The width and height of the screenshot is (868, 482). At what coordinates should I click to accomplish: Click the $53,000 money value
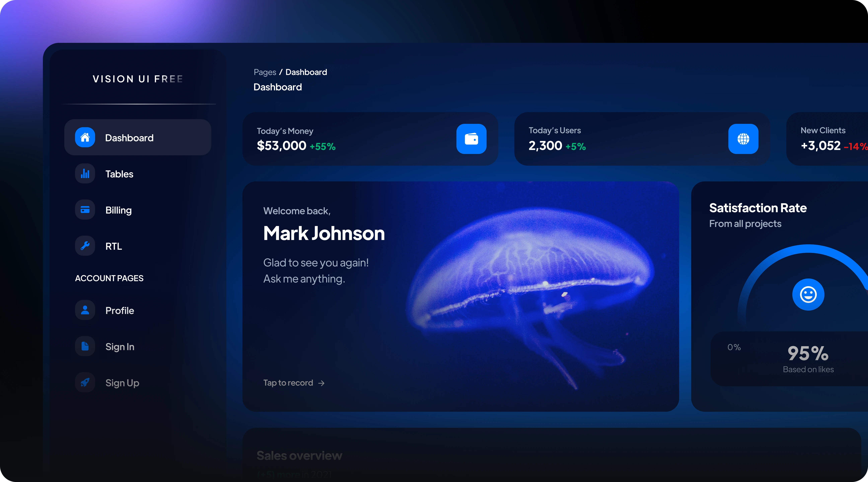[281, 145]
